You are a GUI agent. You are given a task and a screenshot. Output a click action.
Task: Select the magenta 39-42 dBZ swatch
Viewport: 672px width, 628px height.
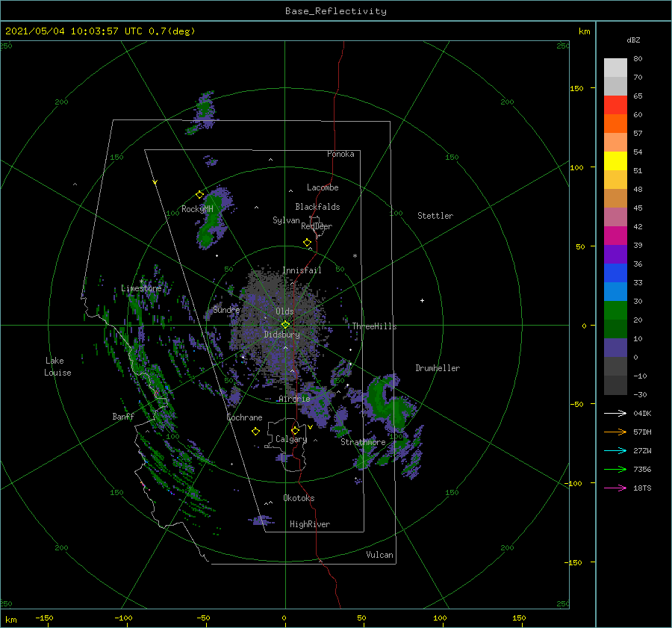615,236
